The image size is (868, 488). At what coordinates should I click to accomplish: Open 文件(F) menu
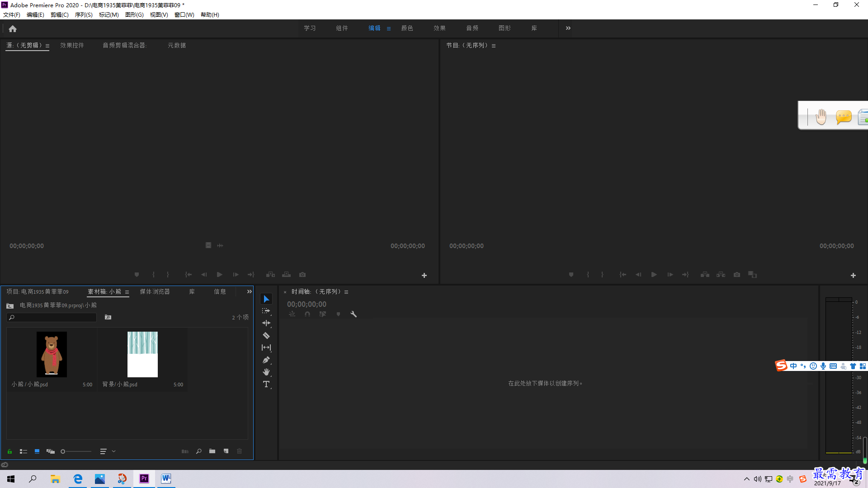pyautogui.click(x=12, y=15)
